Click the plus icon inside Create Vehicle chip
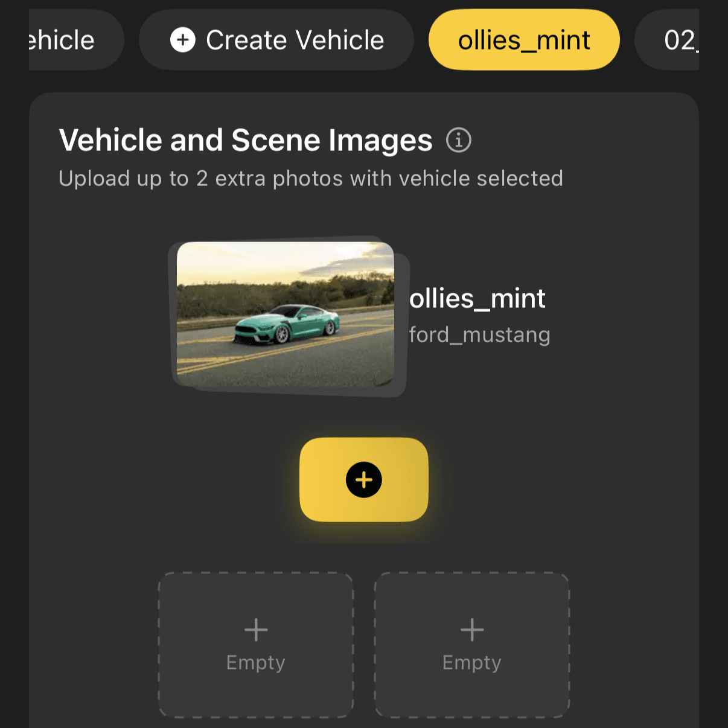 pyautogui.click(x=184, y=40)
